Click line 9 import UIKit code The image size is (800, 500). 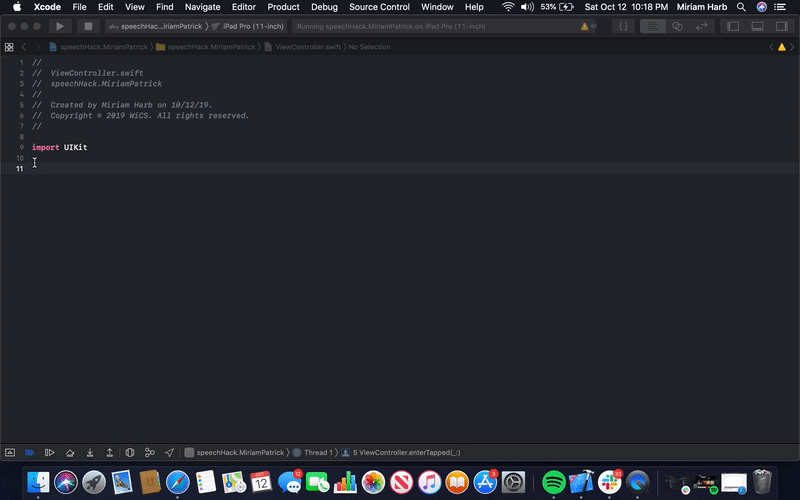click(x=60, y=147)
